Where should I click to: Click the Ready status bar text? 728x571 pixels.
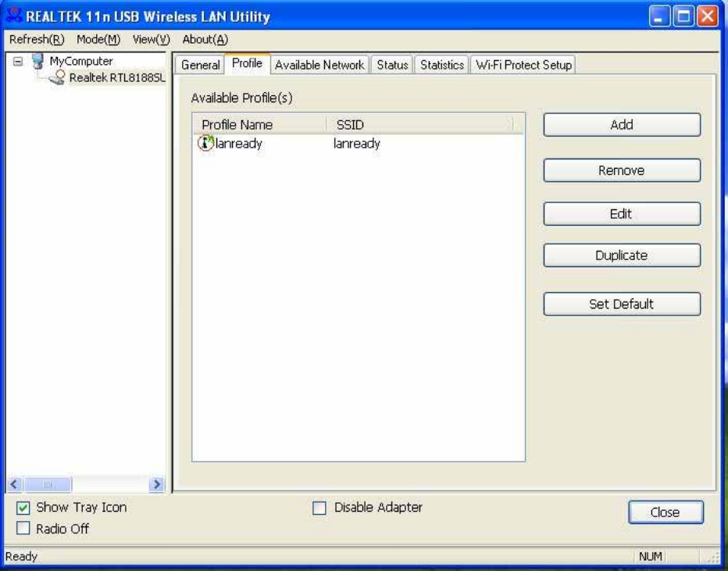tap(21, 556)
